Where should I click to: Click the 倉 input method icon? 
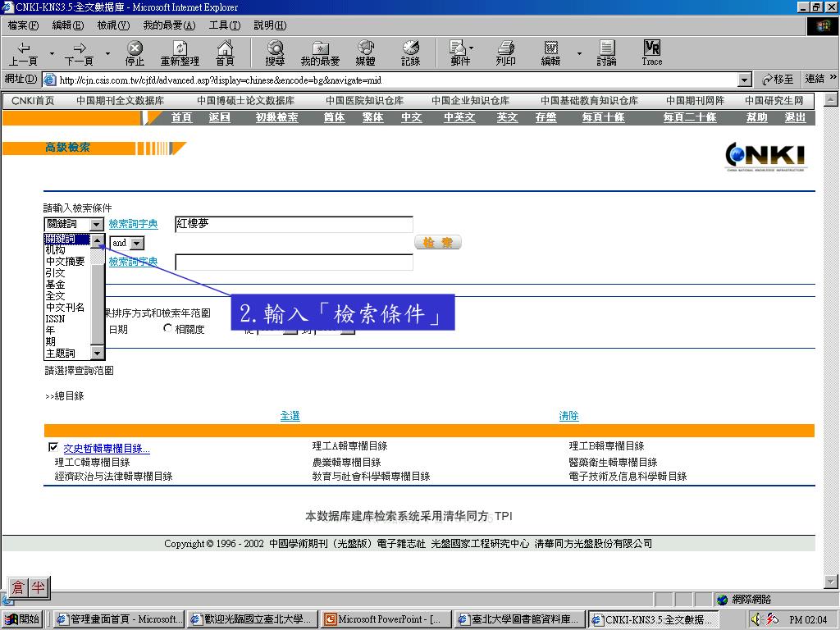click(18, 587)
